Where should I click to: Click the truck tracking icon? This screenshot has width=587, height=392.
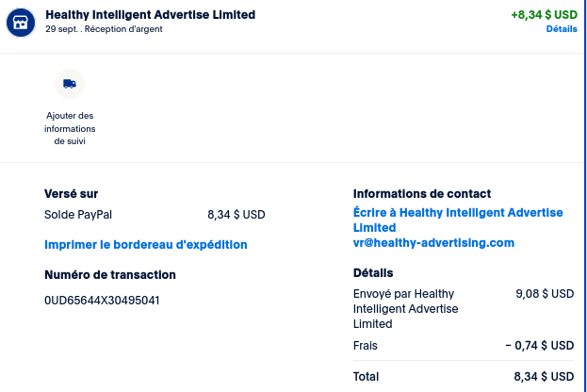[70, 84]
